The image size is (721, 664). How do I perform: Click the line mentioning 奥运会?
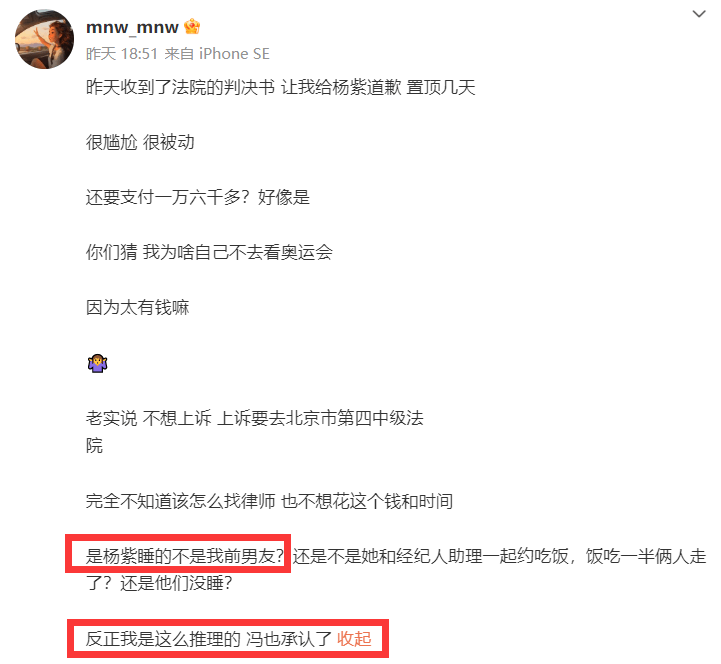pyautogui.click(x=209, y=252)
